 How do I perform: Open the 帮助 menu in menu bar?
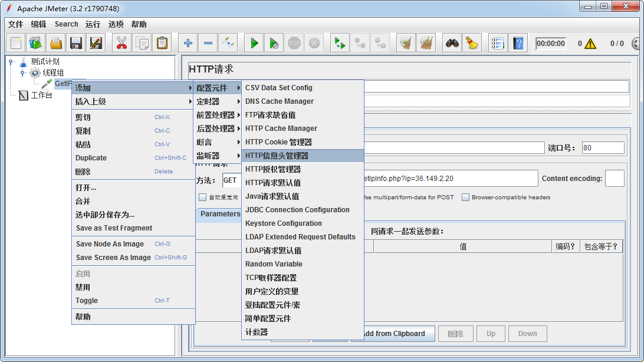tap(139, 24)
